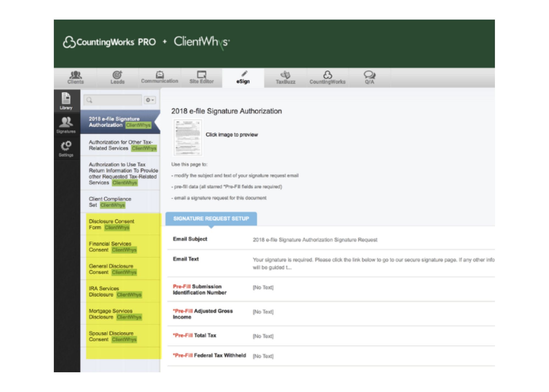Image resolution: width=549 pixels, height=392 pixels.
Task: Click the document preview thumbnail
Action: (188, 137)
